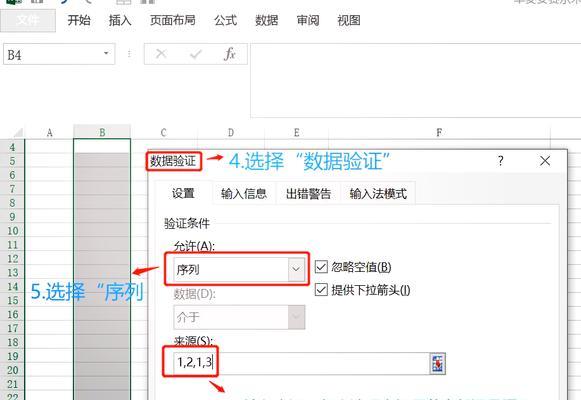Open the 出错警告 dialog tab
The height and width of the screenshot is (400, 581).
pos(308,193)
